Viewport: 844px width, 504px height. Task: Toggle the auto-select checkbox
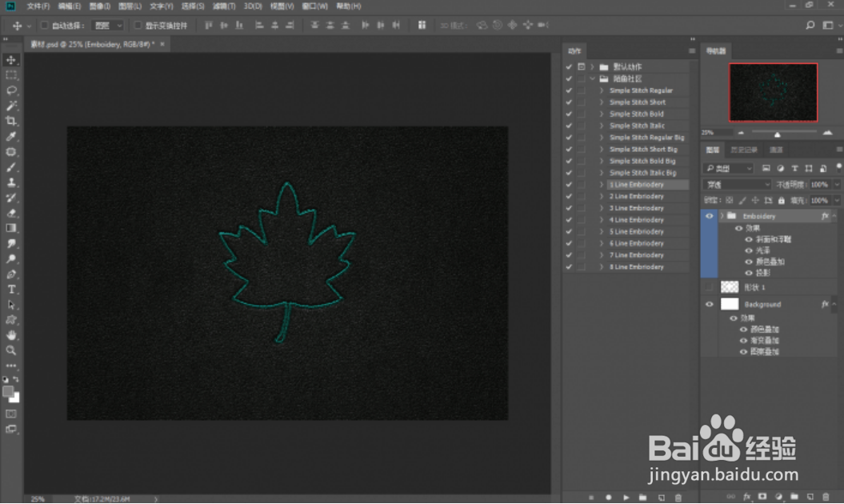pyautogui.click(x=45, y=26)
